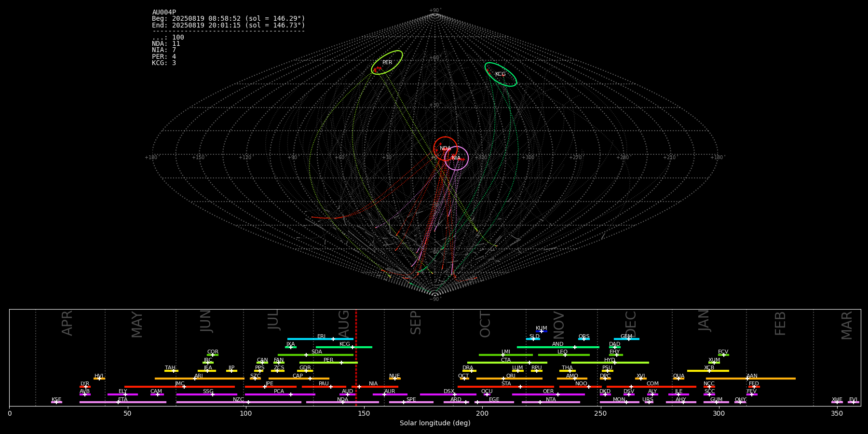Click the COM shower bar in the timeline
Image resolution: width=868 pixels, height=434 pixels.
[651, 387]
